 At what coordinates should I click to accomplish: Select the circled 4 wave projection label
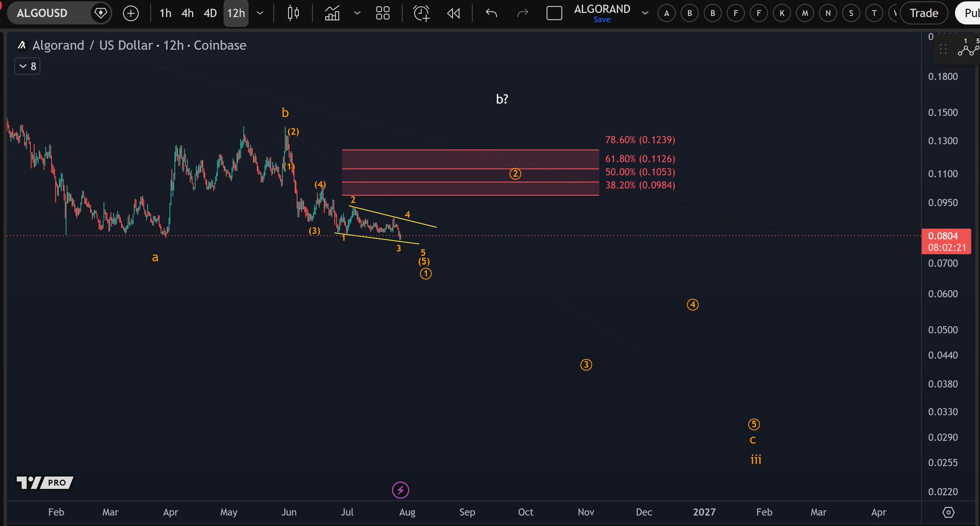coord(693,304)
